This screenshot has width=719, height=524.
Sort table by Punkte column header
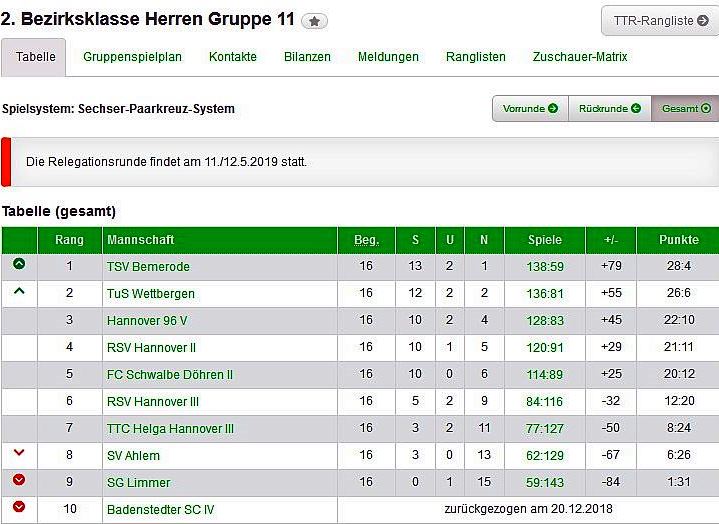679,240
